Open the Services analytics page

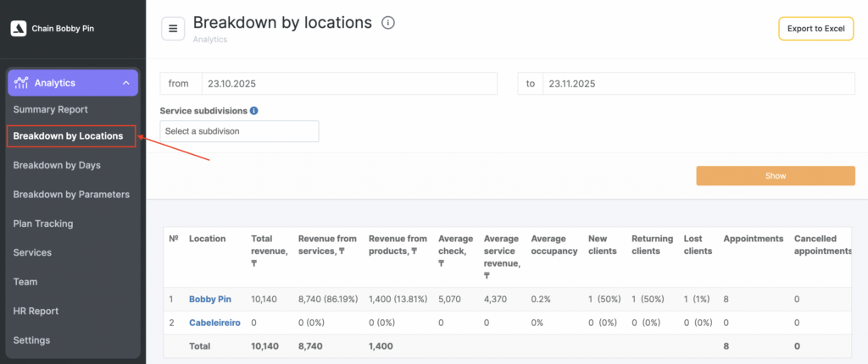click(32, 252)
